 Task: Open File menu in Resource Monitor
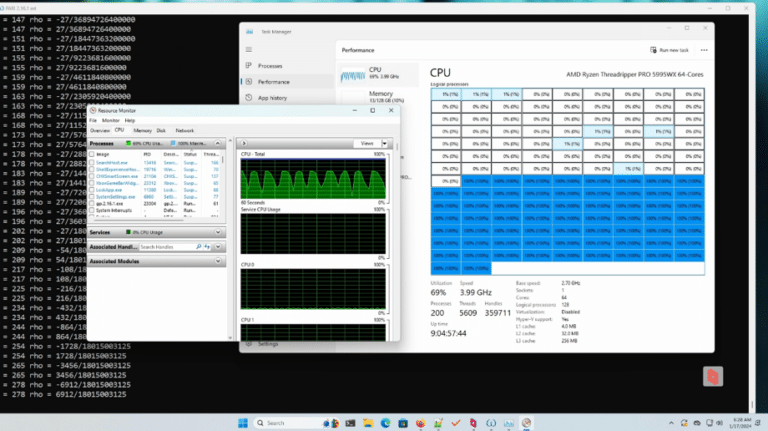[93, 120]
